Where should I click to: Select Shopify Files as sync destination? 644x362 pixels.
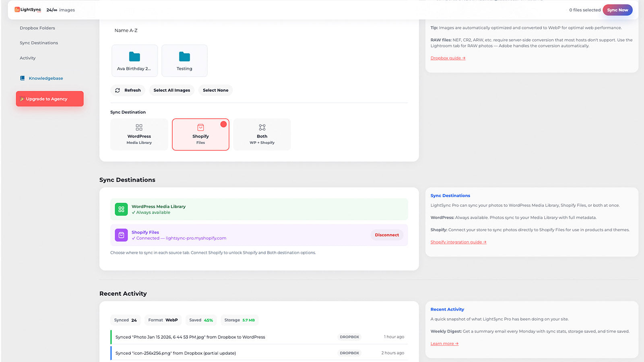coord(200,134)
